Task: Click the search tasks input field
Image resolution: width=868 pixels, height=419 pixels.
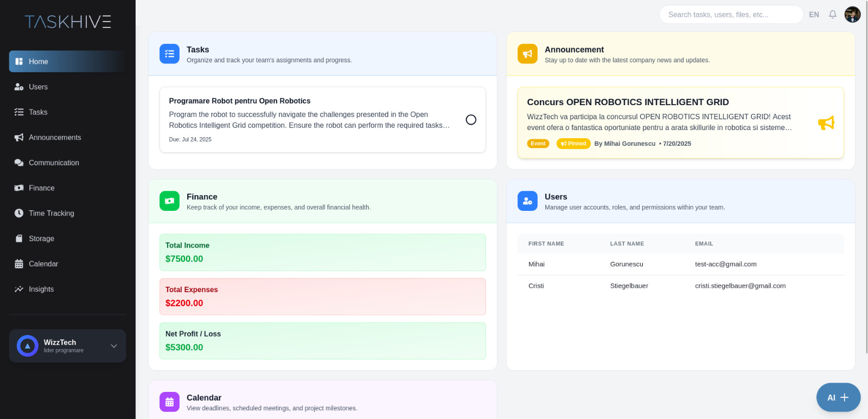Action: pyautogui.click(x=730, y=15)
